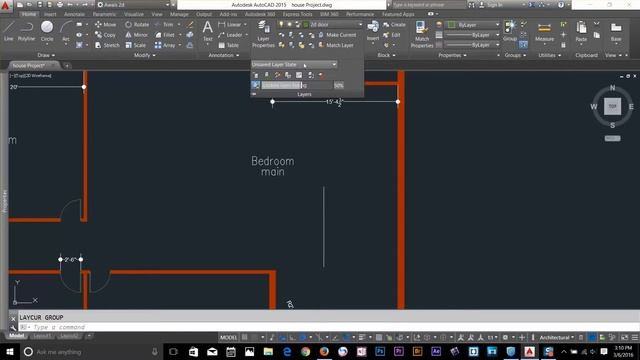Click the Stretch tool

tap(107, 45)
